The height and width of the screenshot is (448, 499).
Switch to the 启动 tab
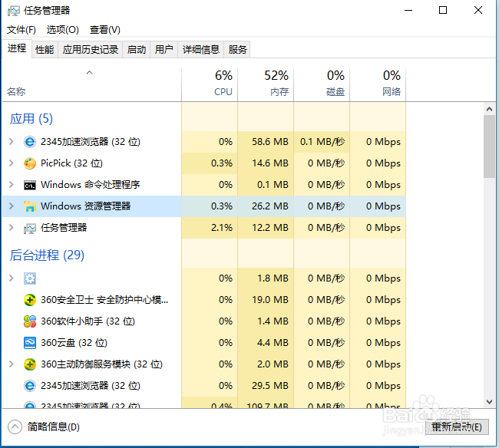coord(137,50)
